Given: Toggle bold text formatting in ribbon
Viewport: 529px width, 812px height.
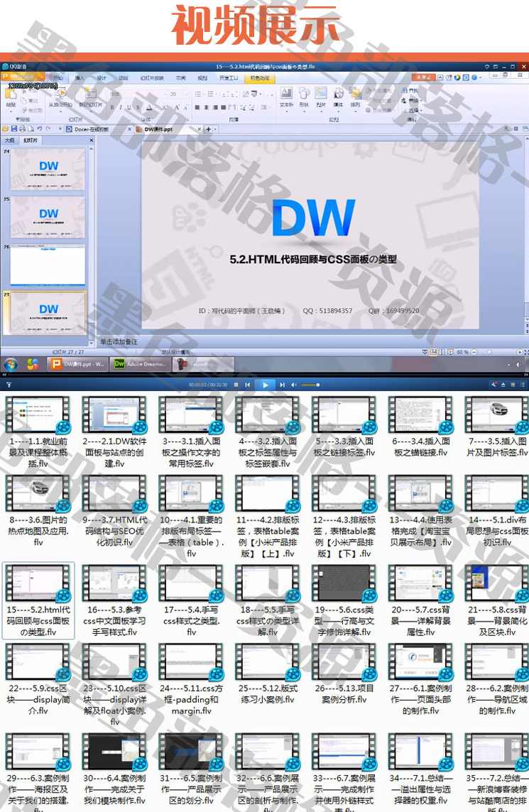Looking at the screenshot, I should (x=112, y=108).
